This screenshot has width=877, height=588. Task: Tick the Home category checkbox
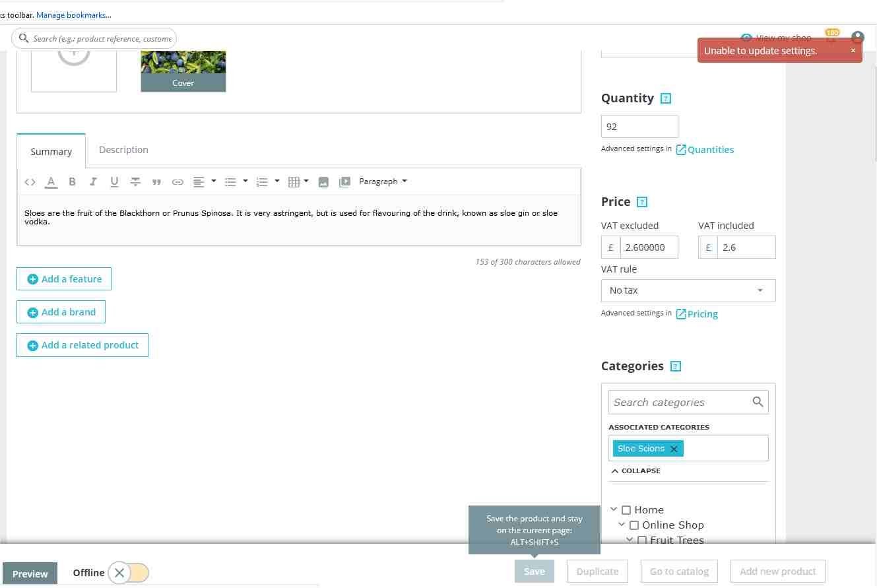pos(626,510)
